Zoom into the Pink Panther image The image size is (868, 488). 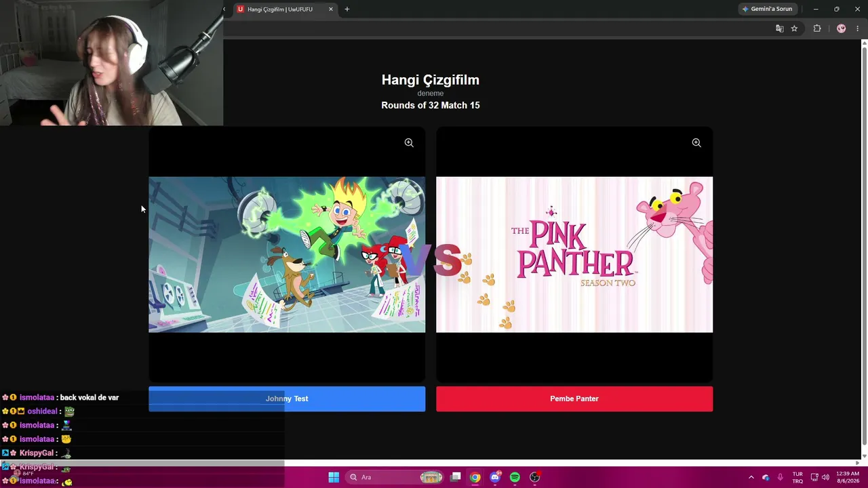[696, 143]
